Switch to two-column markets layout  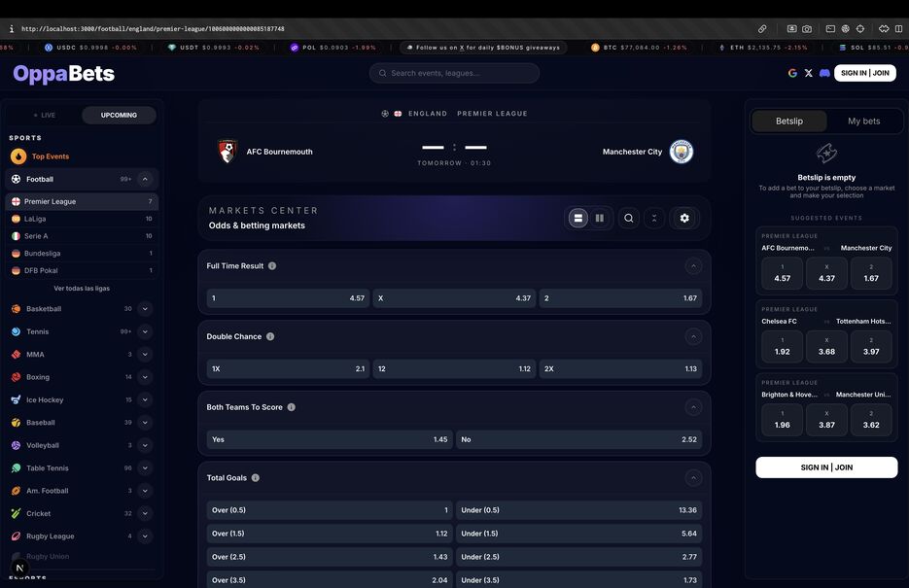(x=600, y=219)
